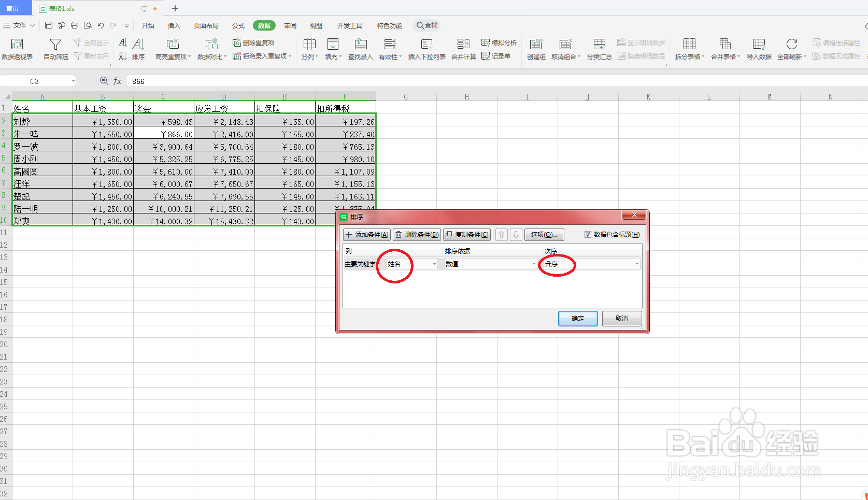
Task: Move sort condition up with arrow
Action: [x=501, y=235]
